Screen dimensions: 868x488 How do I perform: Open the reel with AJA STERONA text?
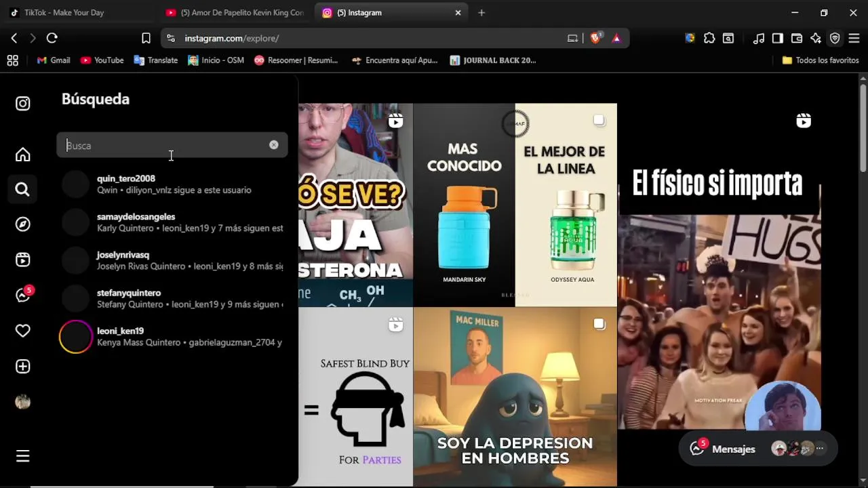coord(355,205)
